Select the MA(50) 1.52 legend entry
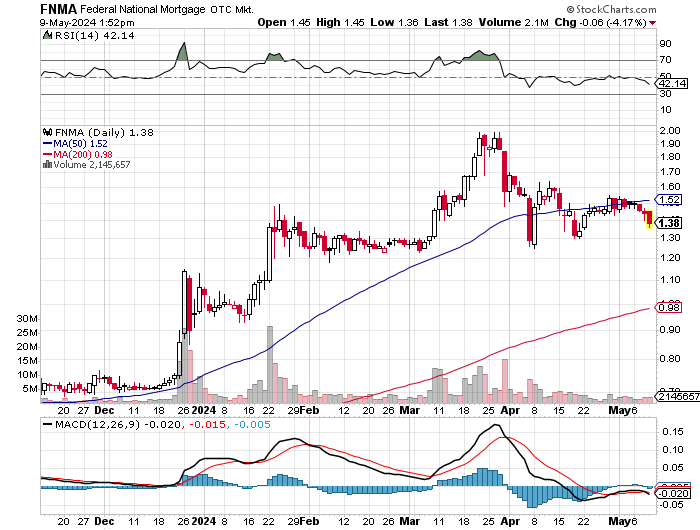 click(75, 143)
